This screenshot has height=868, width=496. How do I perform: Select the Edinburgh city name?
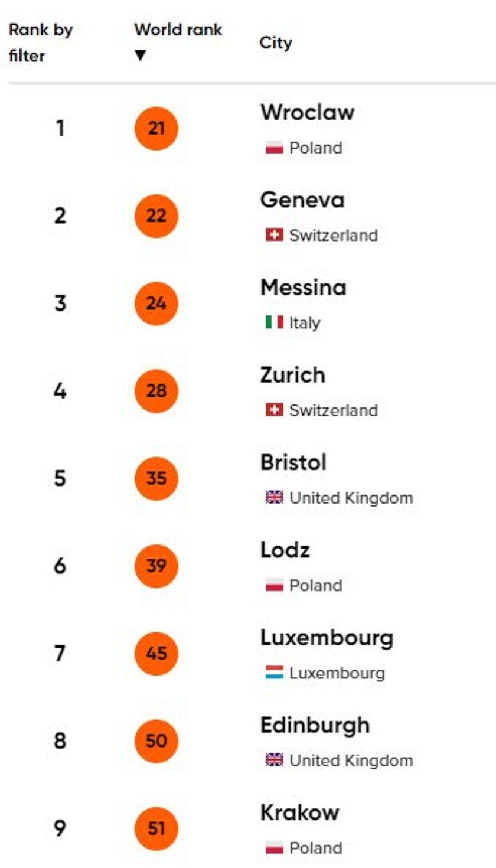315,726
